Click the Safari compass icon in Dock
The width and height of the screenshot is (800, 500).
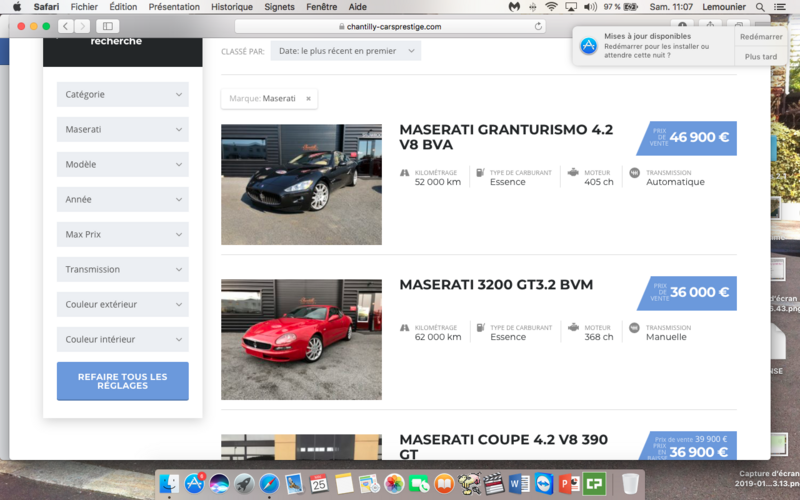pyautogui.click(x=269, y=484)
